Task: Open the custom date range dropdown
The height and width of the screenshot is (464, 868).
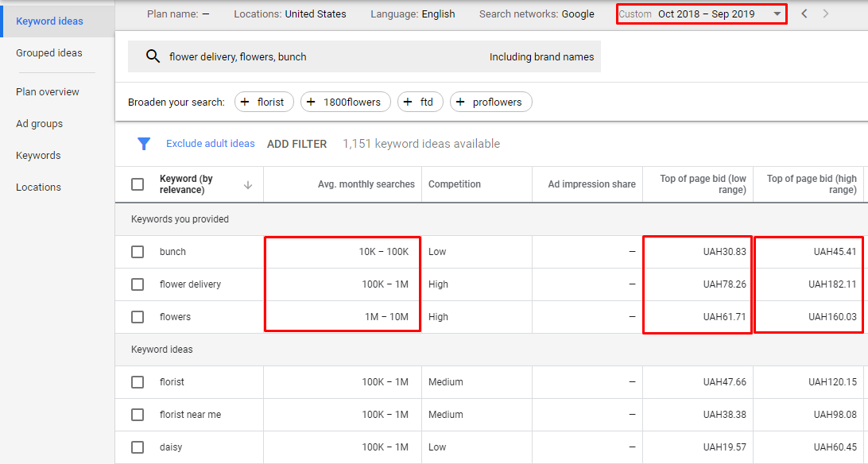Action: [701, 14]
